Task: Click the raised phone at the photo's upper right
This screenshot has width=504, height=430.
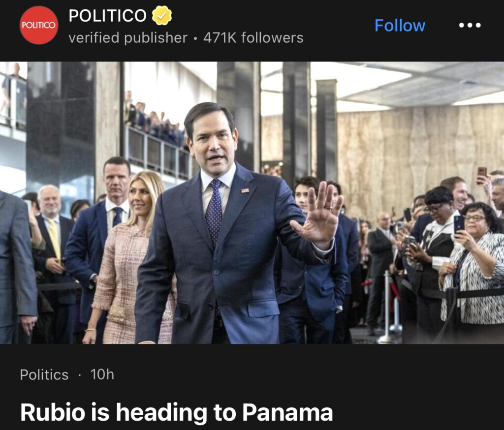Action: pyautogui.click(x=481, y=175)
